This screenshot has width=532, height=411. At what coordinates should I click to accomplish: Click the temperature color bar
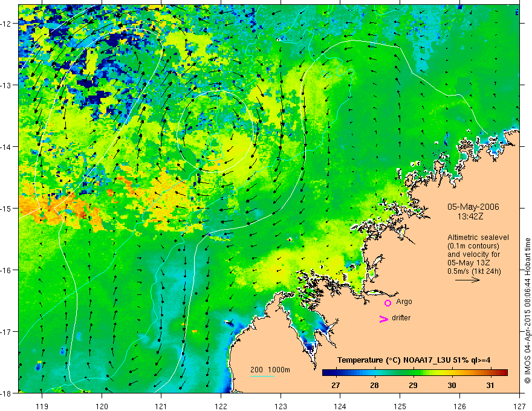(x=415, y=373)
